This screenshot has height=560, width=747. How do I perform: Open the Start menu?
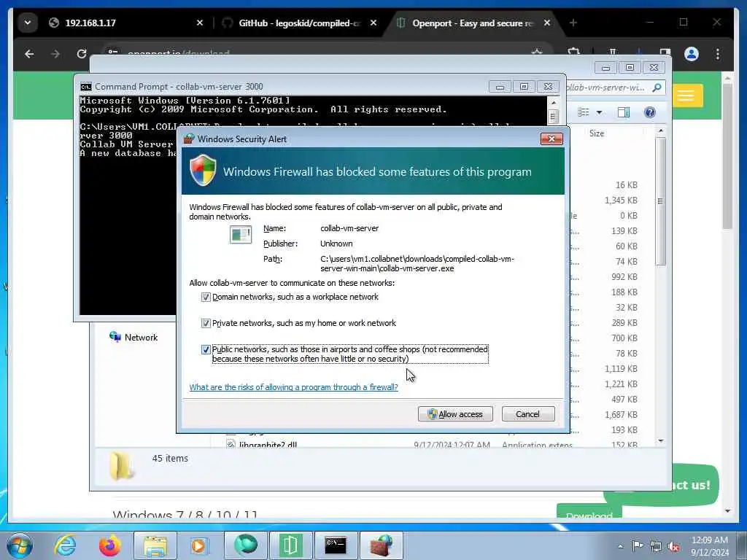point(20,545)
